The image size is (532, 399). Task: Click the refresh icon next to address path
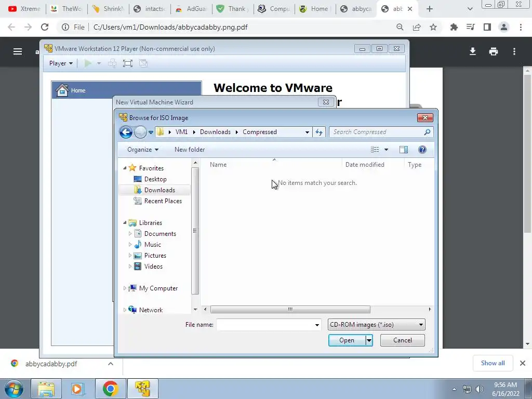319,132
